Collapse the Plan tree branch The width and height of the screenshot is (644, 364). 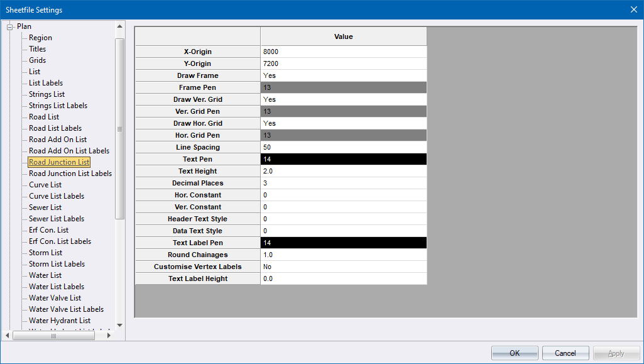click(x=10, y=26)
